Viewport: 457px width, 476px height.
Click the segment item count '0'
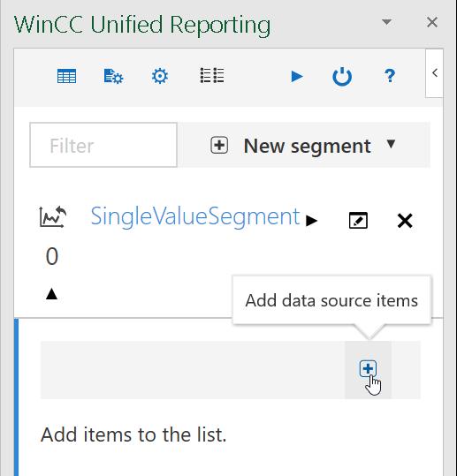(52, 256)
